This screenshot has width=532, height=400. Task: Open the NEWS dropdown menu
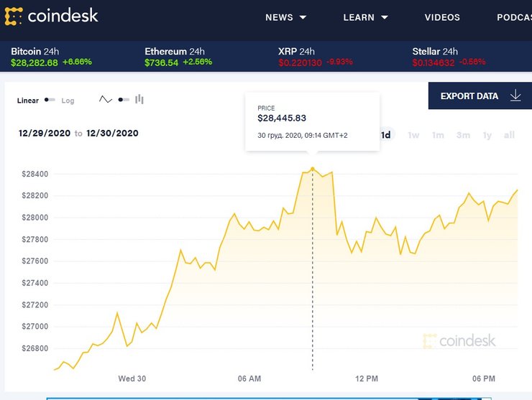click(x=285, y=17)
